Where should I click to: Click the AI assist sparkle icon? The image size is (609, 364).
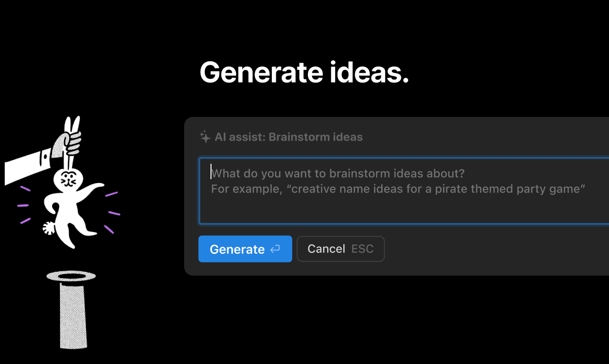205,137
